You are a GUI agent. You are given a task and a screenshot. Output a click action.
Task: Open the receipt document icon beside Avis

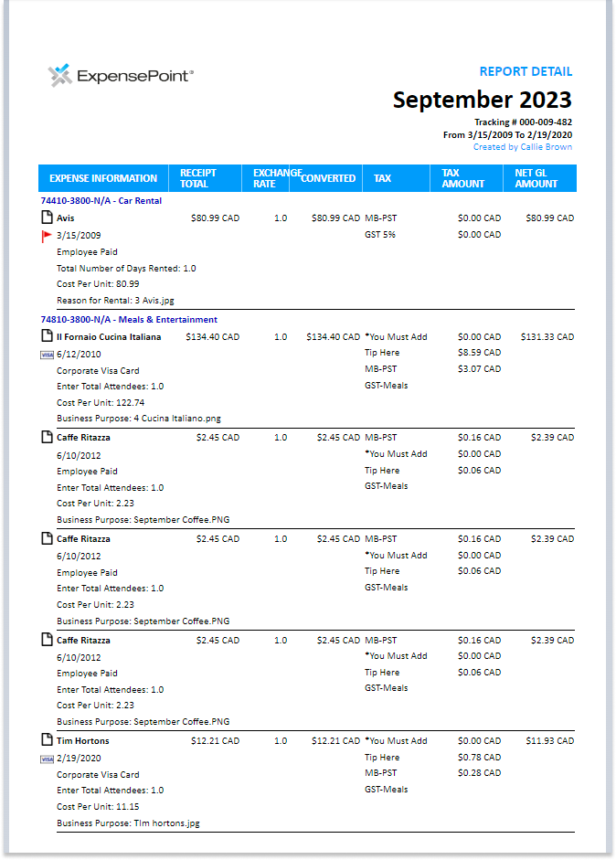[46, 218]
